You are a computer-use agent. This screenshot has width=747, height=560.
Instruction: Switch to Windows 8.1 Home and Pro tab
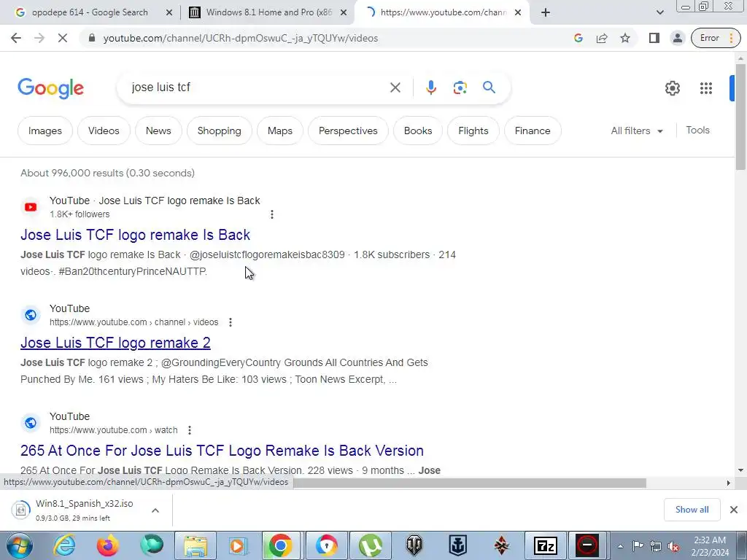click(x=269, y=12)
